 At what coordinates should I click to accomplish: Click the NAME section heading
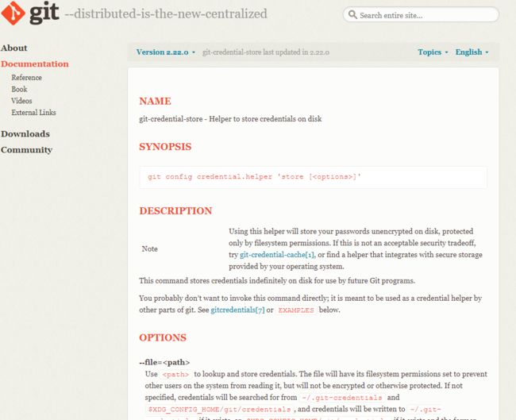[x=155, y=101]
